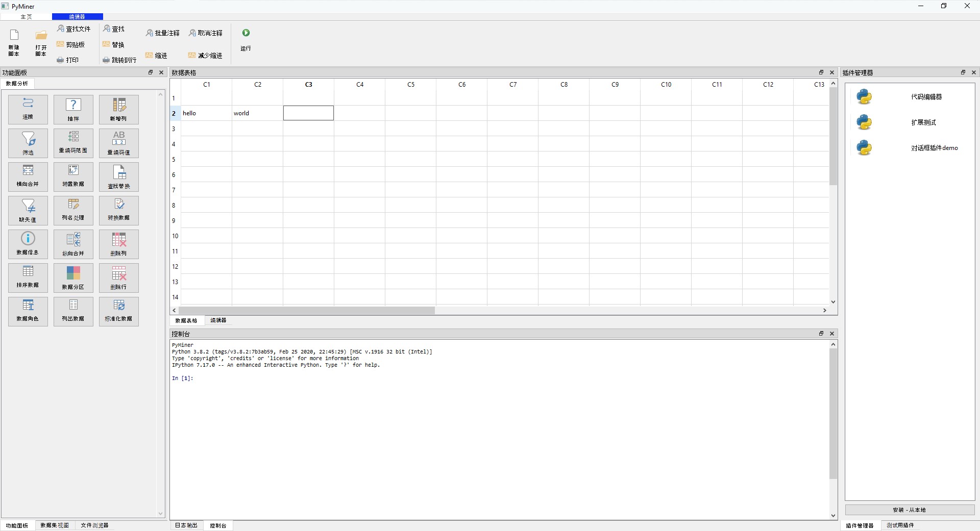Click the selected empty cell under C3
The width and height of the screenshot is (980, 531).
[x=308, y=113]
